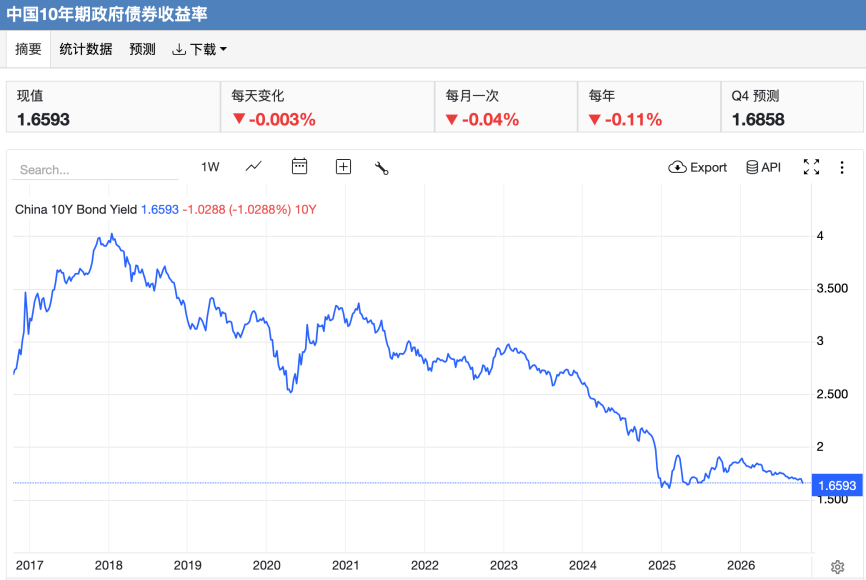This screenshot has height=580, width=866.
Task: Click the 2018 label on time axis
Action: pos(108,566)
